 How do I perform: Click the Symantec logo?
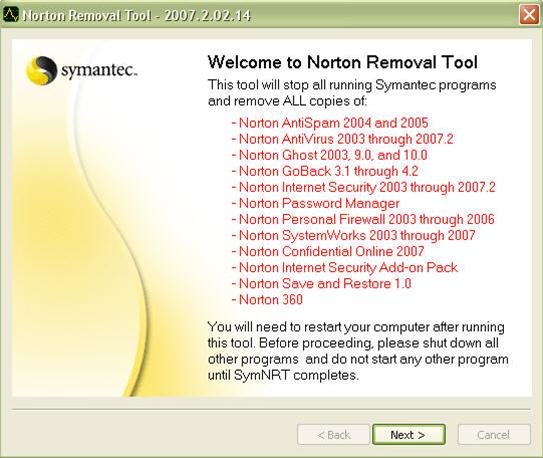82,70
